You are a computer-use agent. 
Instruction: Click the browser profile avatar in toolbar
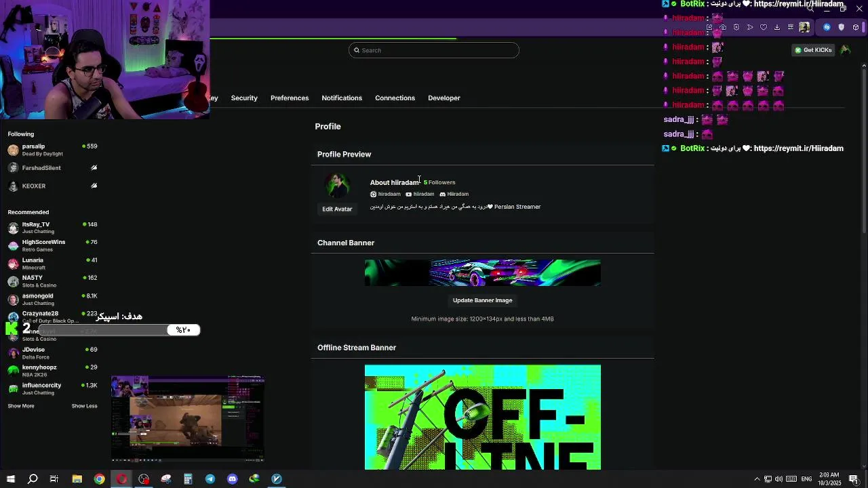pyautogui.click(x=804, y=27)
